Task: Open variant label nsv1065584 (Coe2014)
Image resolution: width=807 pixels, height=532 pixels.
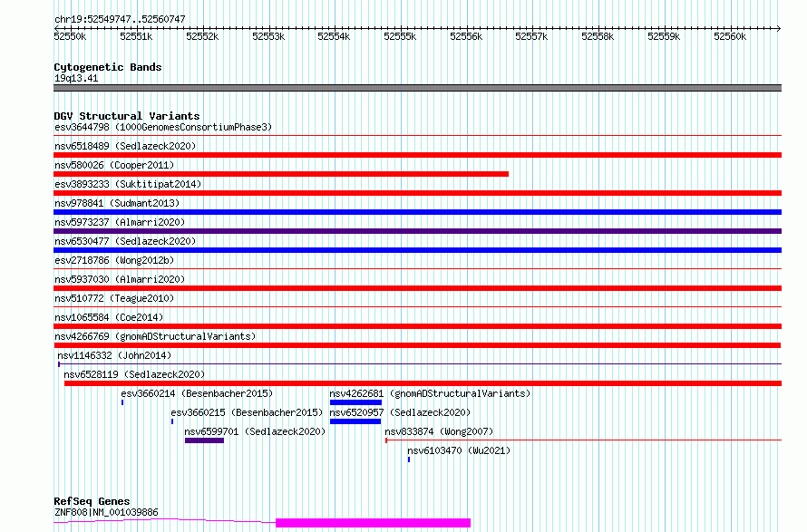Action: pos(109,317)
